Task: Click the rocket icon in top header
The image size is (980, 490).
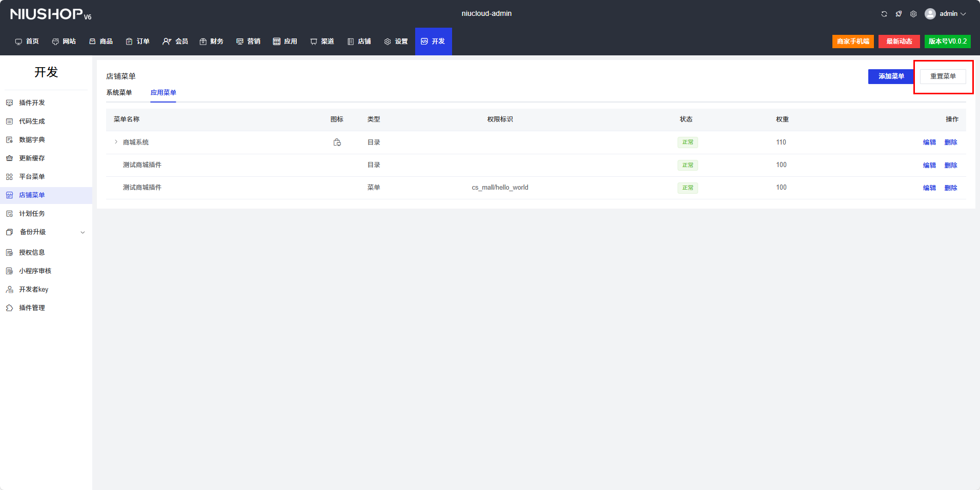Action: click(899, 14)
